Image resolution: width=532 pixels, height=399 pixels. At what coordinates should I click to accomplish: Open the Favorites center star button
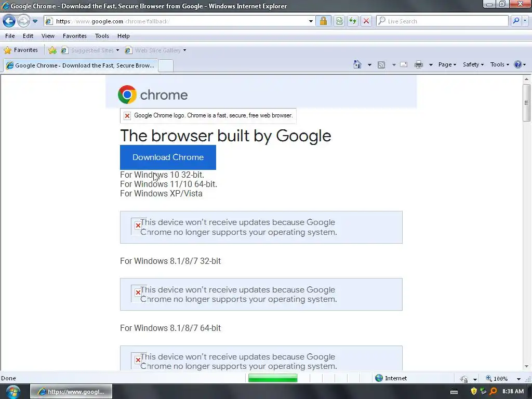click(x=21, y=50)
